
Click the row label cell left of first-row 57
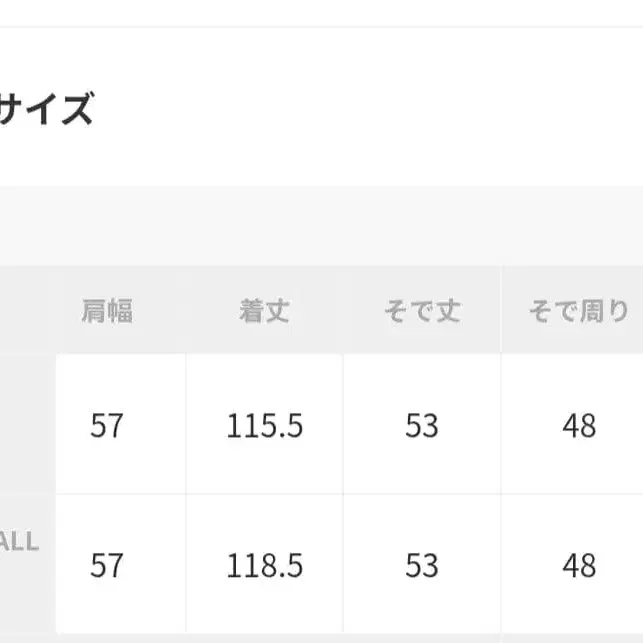pos(25,425)
